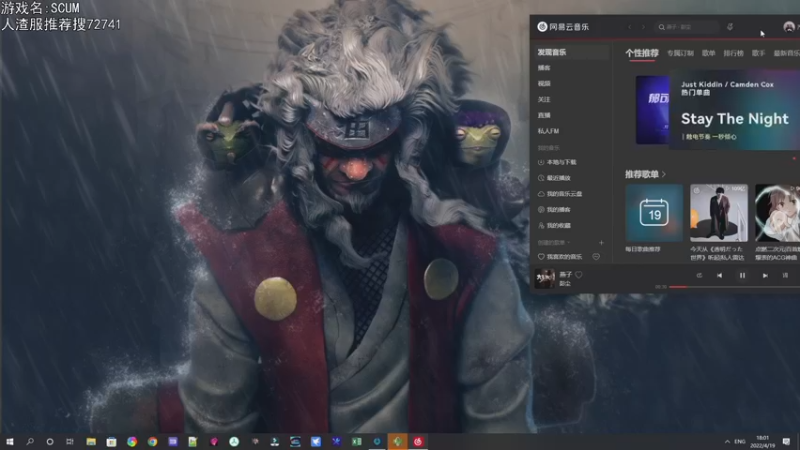Image resolution: width=800 pixels, height=450 pixels.
Task: Open 最近播放 with clock icon
Action: (x=554, y=178)
